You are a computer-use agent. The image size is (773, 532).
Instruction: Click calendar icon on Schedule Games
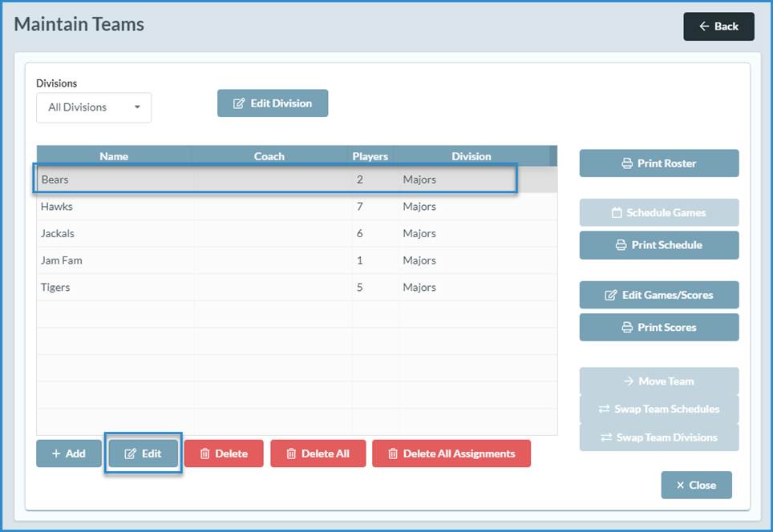coord(617,213)
